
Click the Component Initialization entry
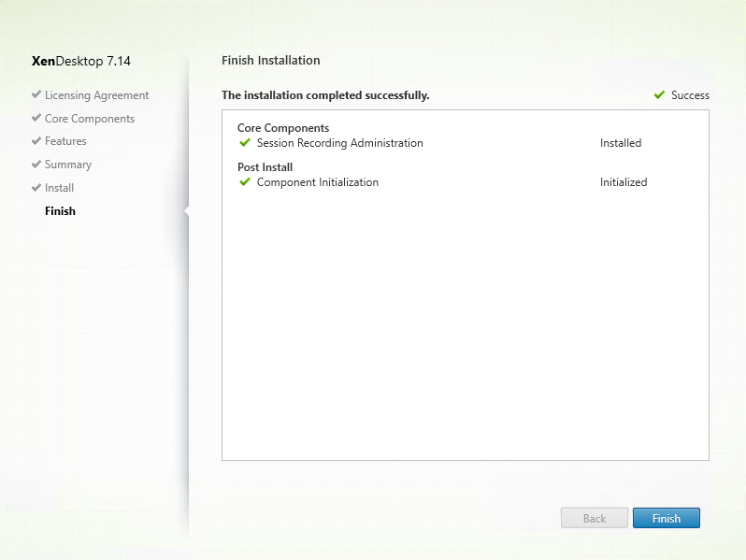pyautogui.click(x=317, y=182)
